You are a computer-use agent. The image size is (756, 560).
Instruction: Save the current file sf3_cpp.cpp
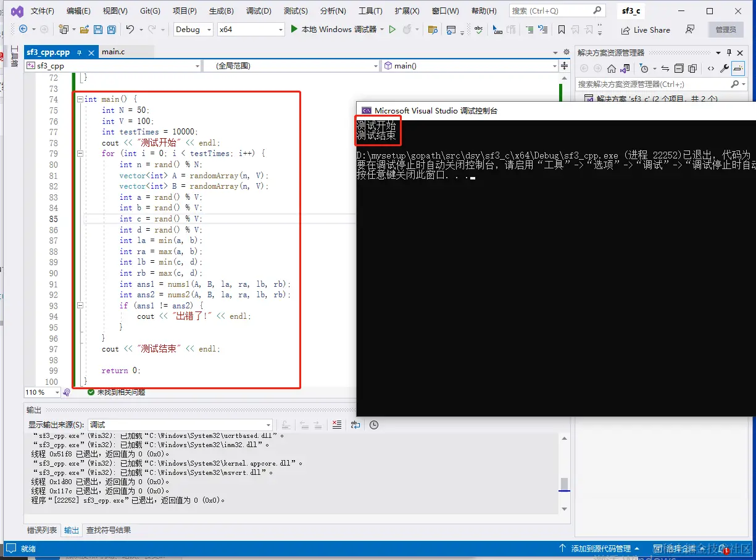coord(98,30)
